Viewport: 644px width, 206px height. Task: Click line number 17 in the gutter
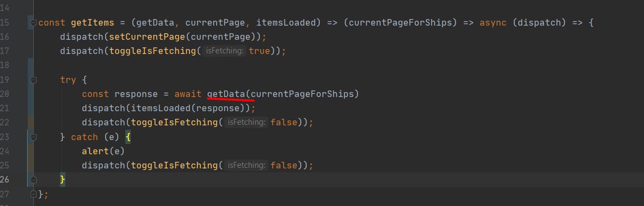[x=4, y=51]
